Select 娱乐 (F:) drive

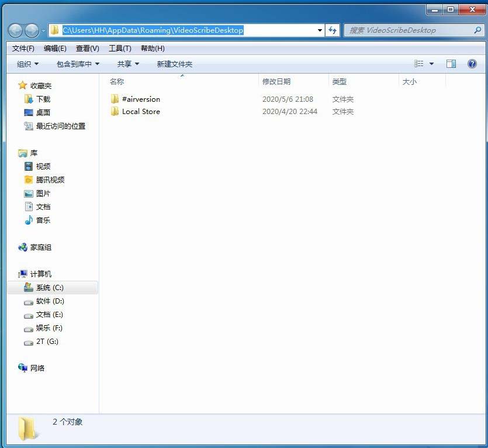coord(49,328)
